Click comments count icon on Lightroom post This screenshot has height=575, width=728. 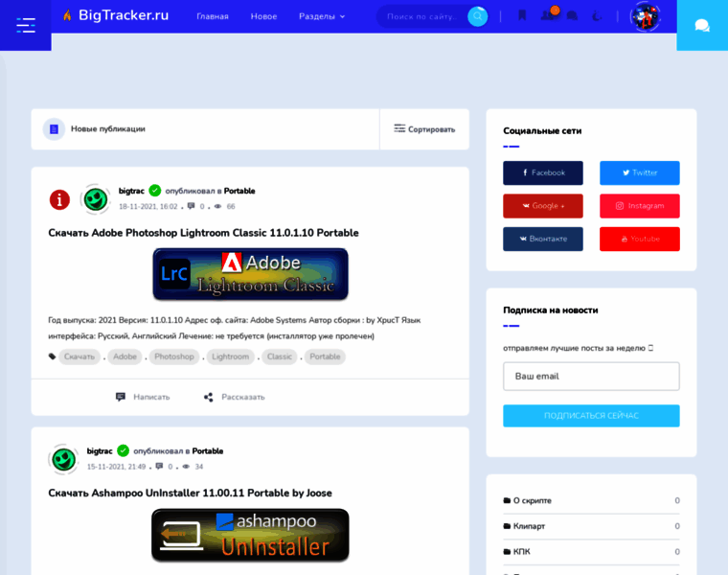192,206
